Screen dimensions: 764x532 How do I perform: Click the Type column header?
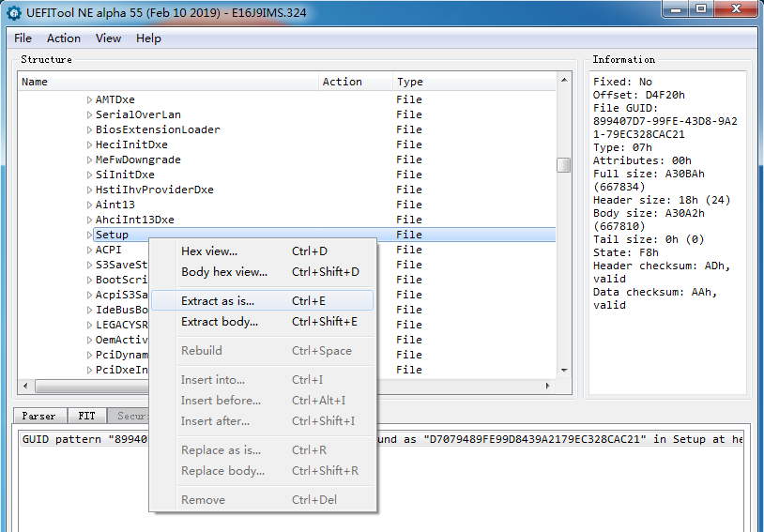pyautogui.click(x=474, y=82)
